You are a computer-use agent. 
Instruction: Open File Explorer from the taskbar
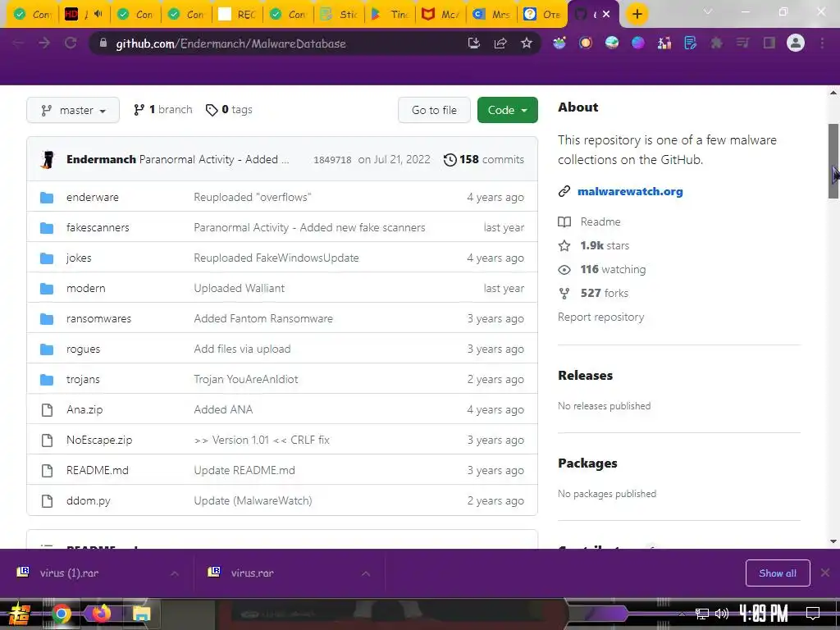click(x=141, y=614)
